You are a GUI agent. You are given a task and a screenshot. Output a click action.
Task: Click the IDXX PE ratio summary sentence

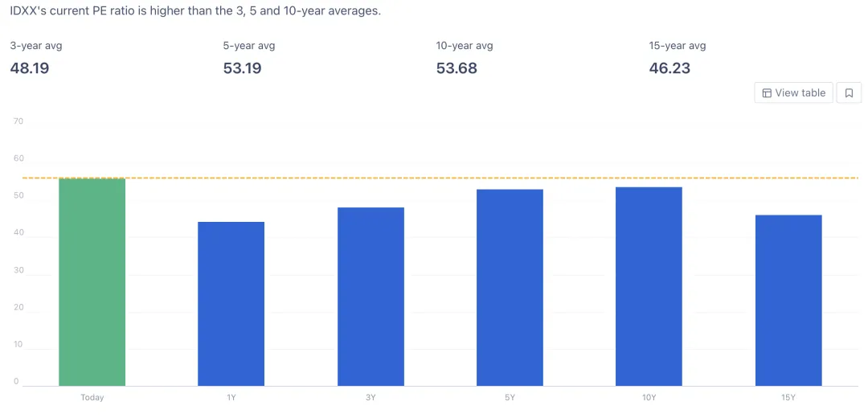pos(195,11)
